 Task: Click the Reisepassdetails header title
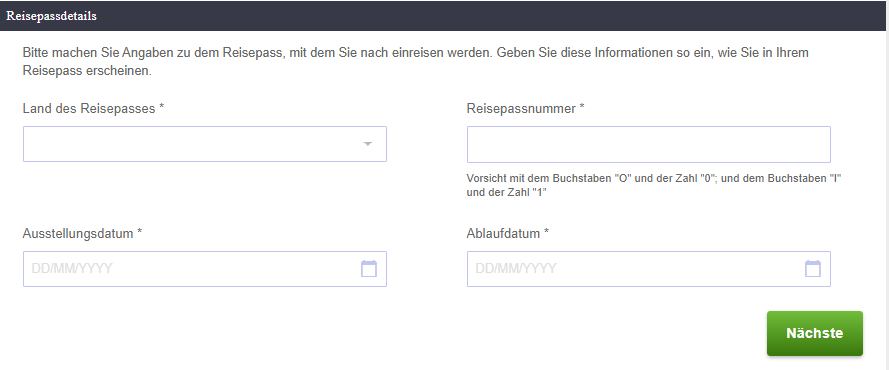[x=51, y=16]
